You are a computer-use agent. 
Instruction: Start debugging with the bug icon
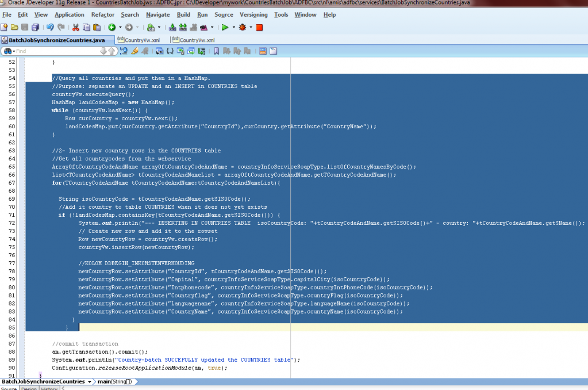243,27
